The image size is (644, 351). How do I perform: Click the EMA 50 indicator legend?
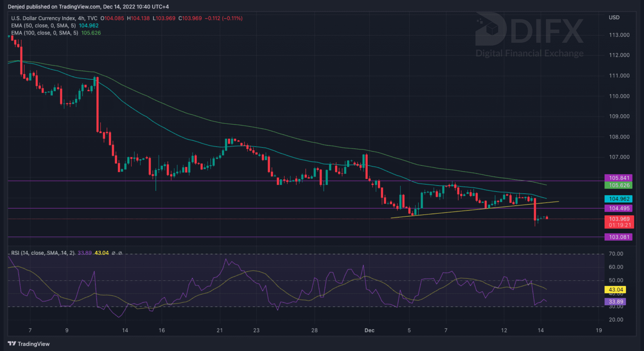(43, 26)
